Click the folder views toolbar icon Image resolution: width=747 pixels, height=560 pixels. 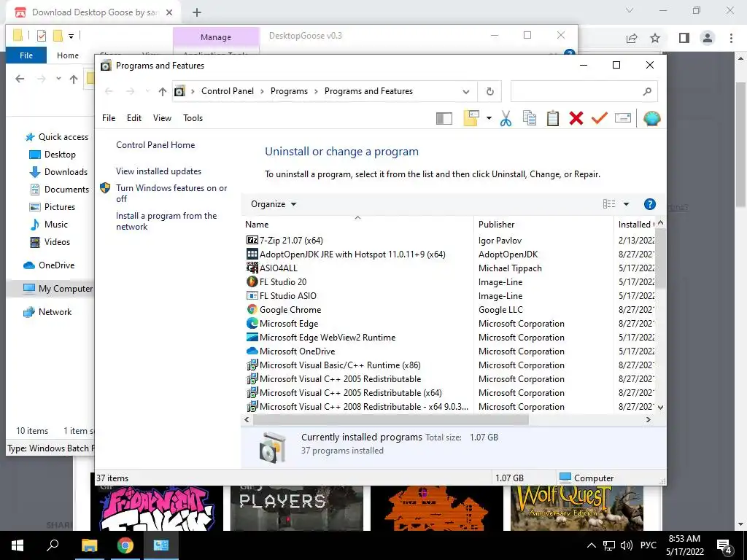tap(471, 118)
